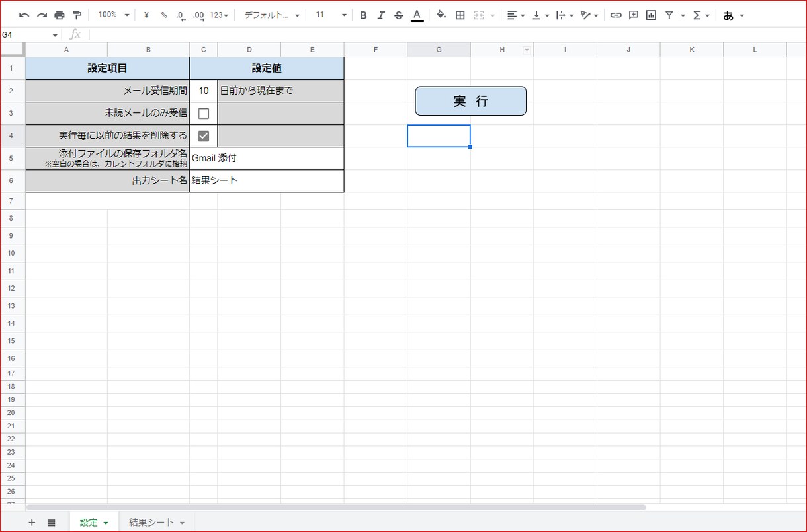The width and height of the screenshot is (807, 532).
Task: Format cell as percent
Action: point(163,15)
